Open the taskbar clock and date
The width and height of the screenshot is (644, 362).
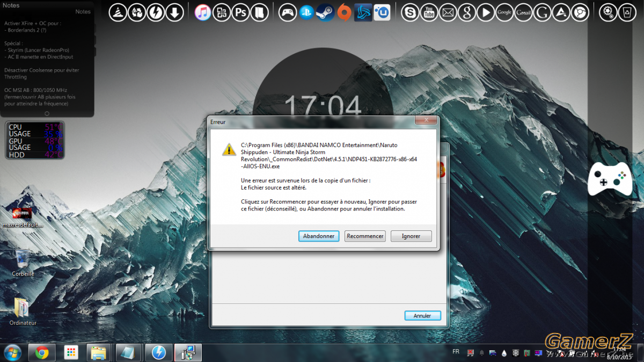point(619,352)
